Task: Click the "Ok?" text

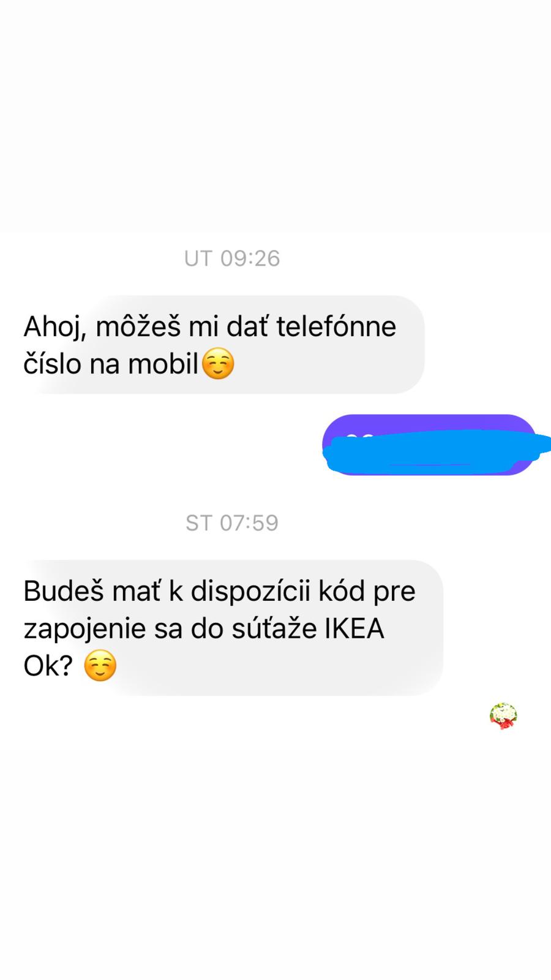Action: coord(48,666)
